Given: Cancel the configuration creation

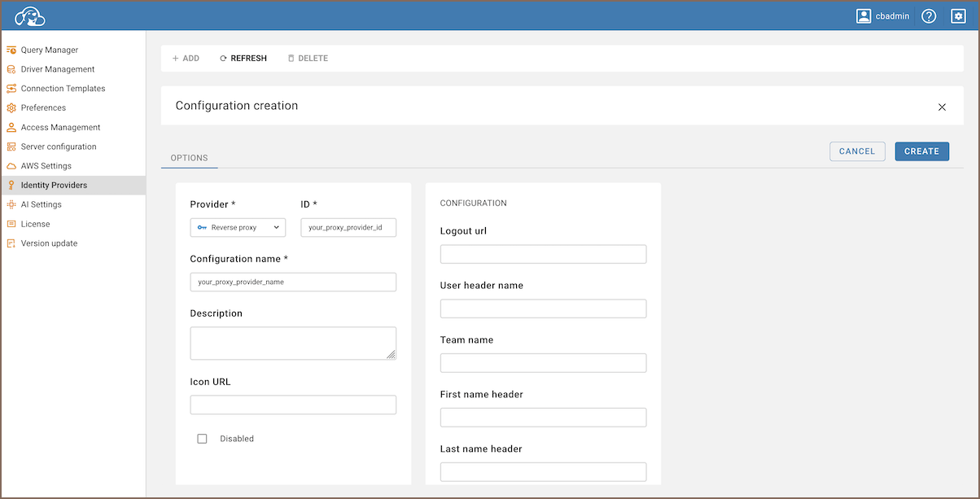Looking at the screenshot, I should pyautogui.click(x=857, y=151).
